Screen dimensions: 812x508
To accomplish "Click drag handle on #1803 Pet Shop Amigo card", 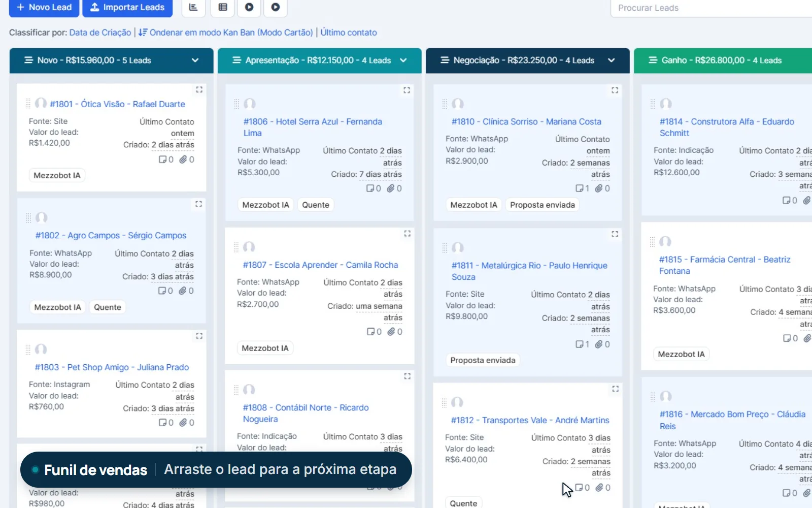I will coord(28,350).
